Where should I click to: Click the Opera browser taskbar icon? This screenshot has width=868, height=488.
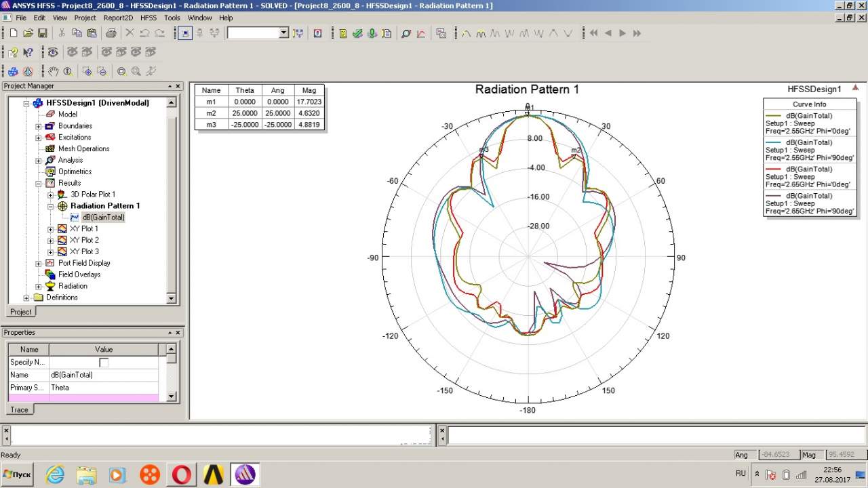click(182, 474)
